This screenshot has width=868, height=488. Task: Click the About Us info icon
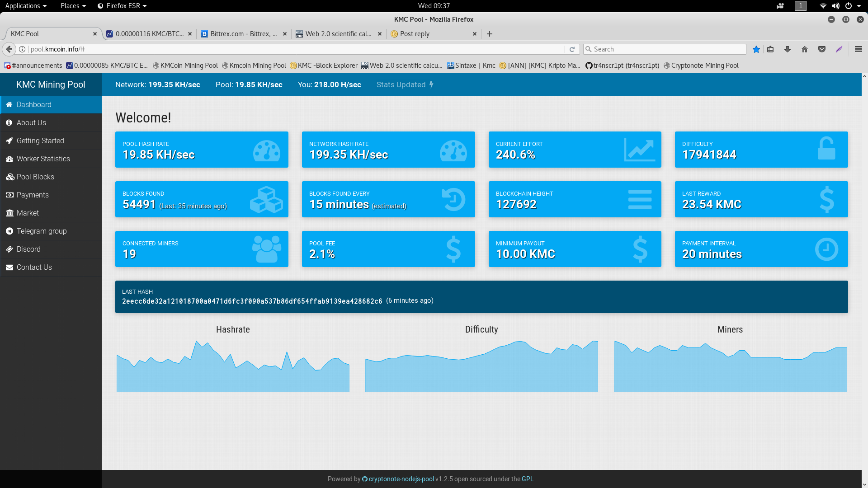[x=9, y=122]
